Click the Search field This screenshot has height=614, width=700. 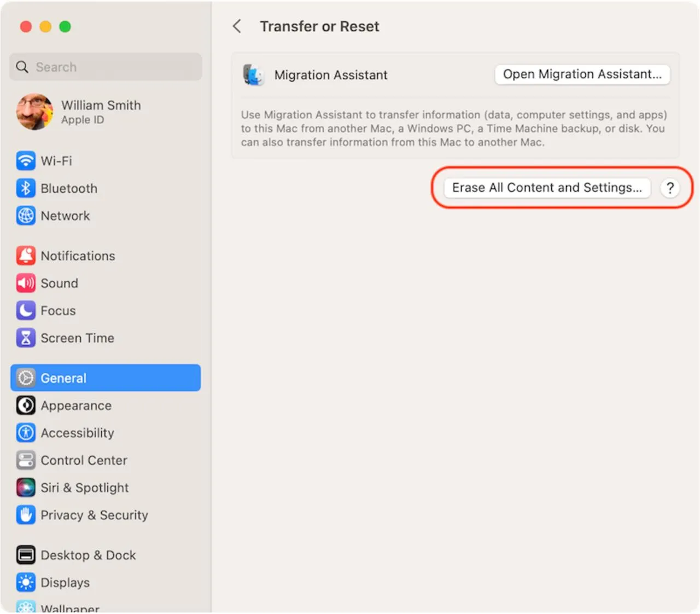[x=106, y=67]
